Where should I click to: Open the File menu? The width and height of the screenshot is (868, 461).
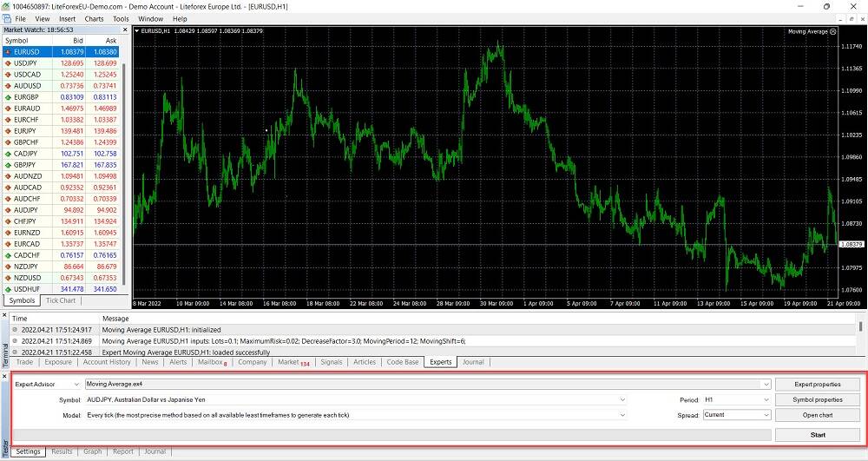click(21, 19)
